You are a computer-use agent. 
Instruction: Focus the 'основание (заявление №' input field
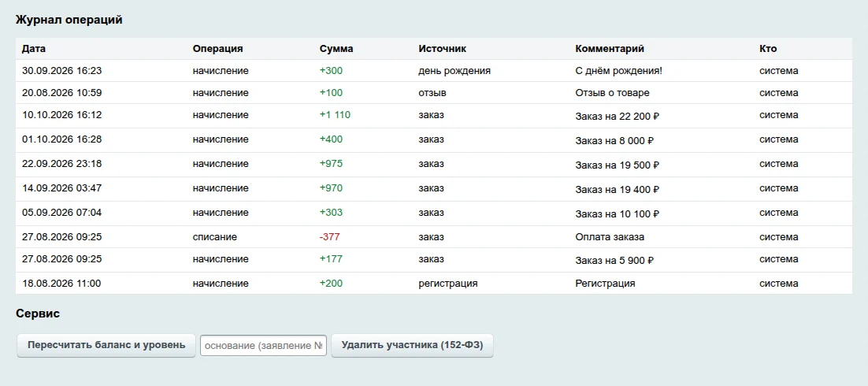tap(264, 345)
